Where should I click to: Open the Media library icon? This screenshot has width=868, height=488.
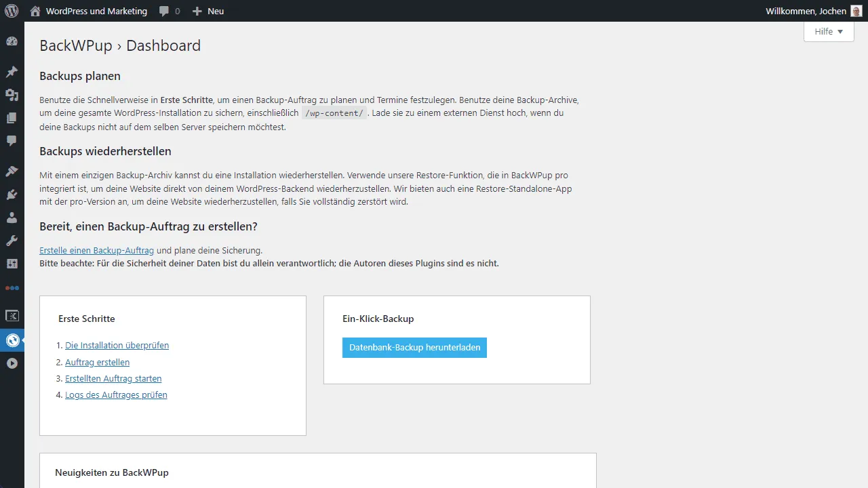(x=12, y=95)
